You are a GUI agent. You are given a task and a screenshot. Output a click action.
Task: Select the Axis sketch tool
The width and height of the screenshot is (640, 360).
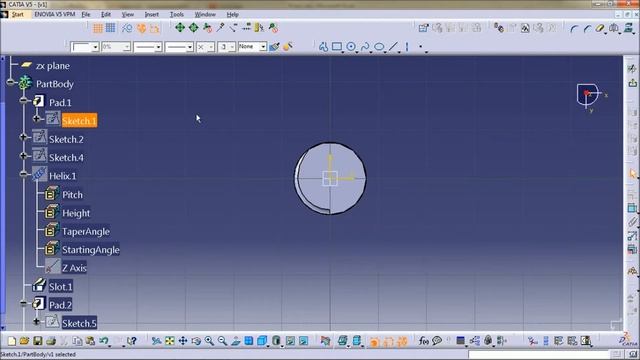[407, 47]
